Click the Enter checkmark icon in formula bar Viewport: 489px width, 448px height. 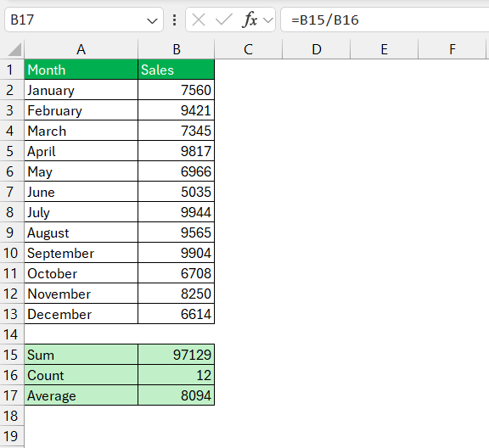(x=223, y=20)
